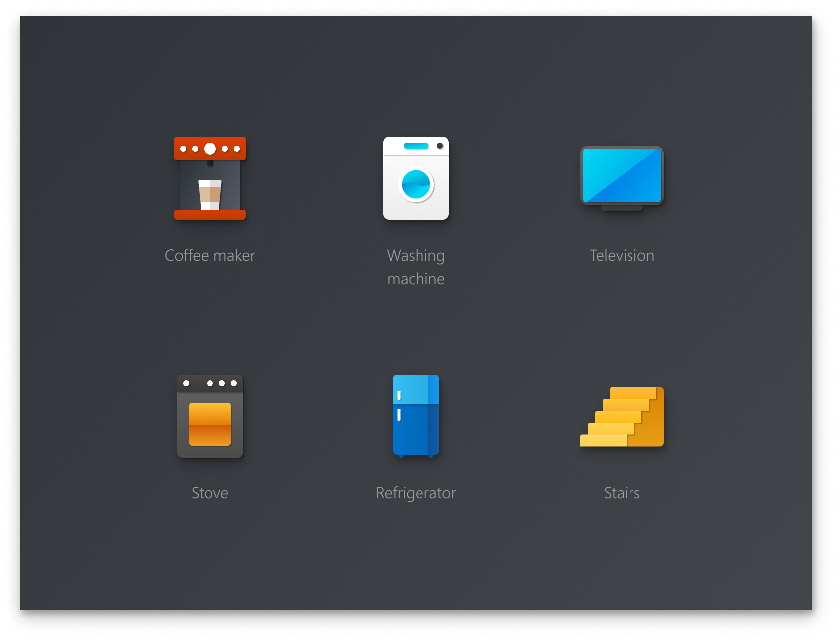840x642 pixels.
Task: Select the yellow Stairs icon
Action: (622, 417)
